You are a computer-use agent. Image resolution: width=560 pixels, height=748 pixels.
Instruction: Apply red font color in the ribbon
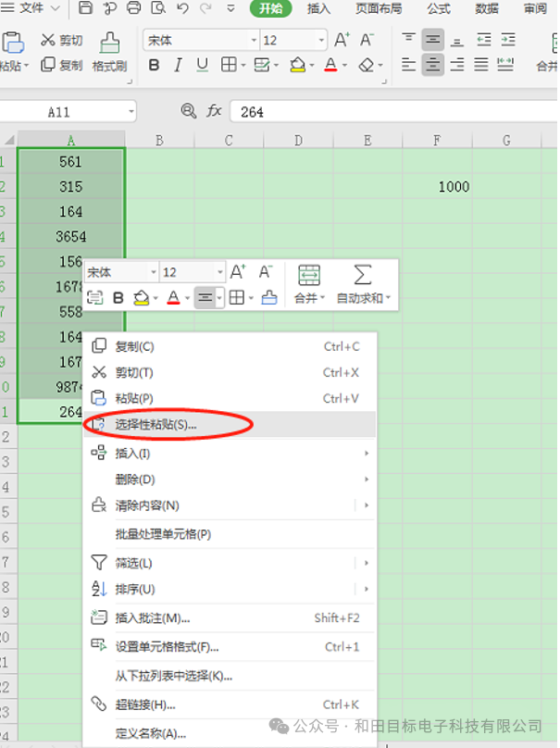[330, 65]
